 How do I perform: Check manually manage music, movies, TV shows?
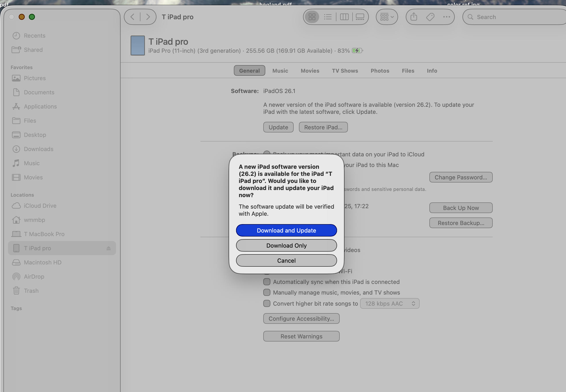(x=267, y=292)
